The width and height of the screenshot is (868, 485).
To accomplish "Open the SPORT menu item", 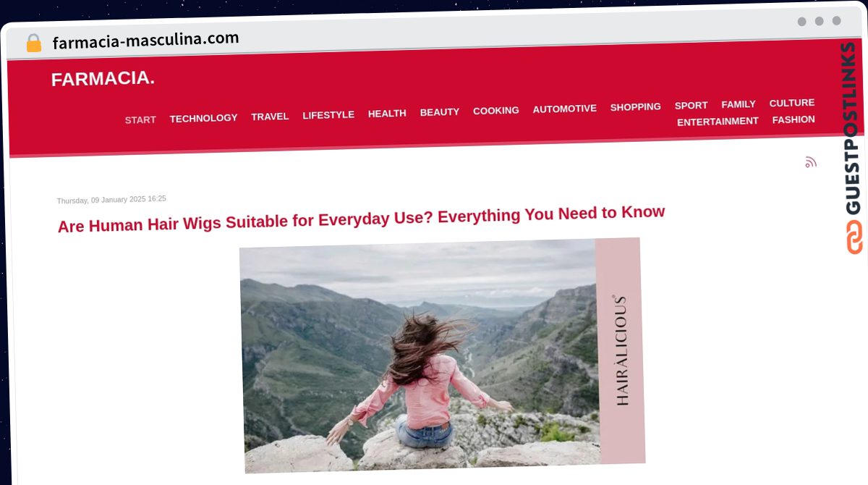I will click(x=692, y=105).
